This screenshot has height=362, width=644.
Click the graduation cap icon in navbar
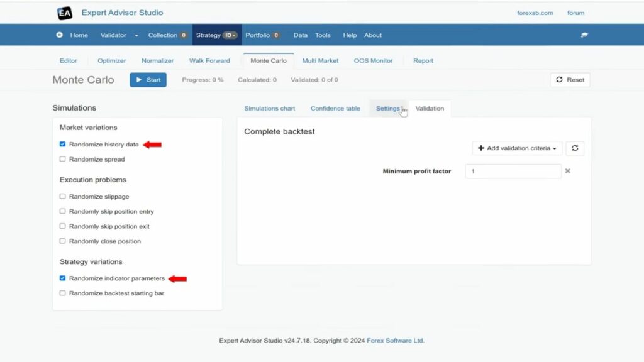click(584, 35)
